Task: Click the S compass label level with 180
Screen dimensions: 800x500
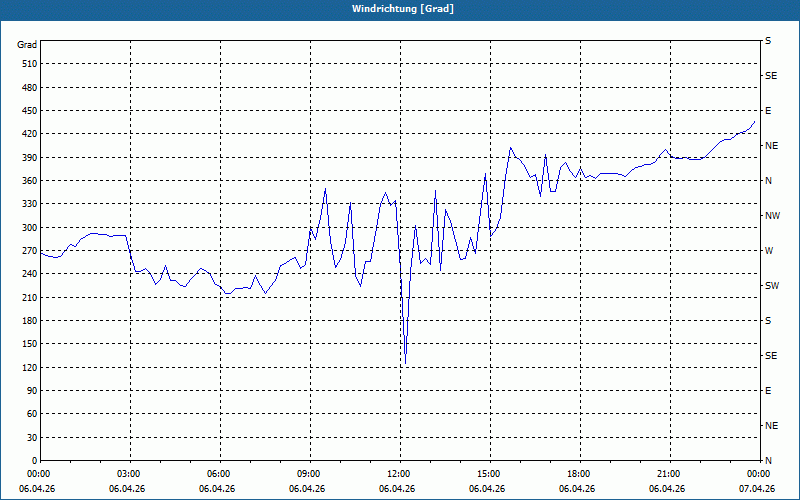Action: [768, 320]
